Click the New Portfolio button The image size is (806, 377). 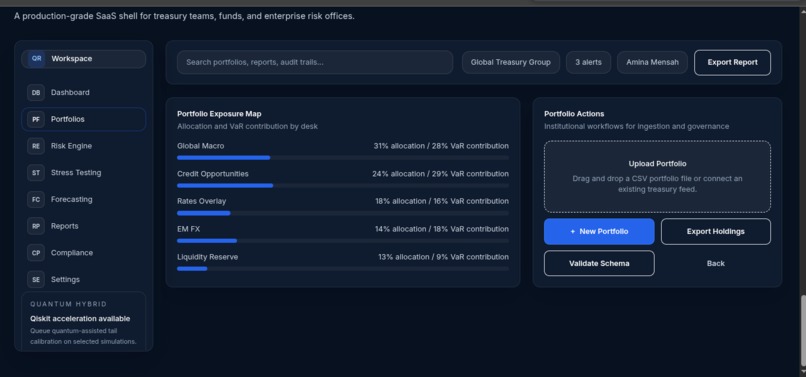coord(599,231)
